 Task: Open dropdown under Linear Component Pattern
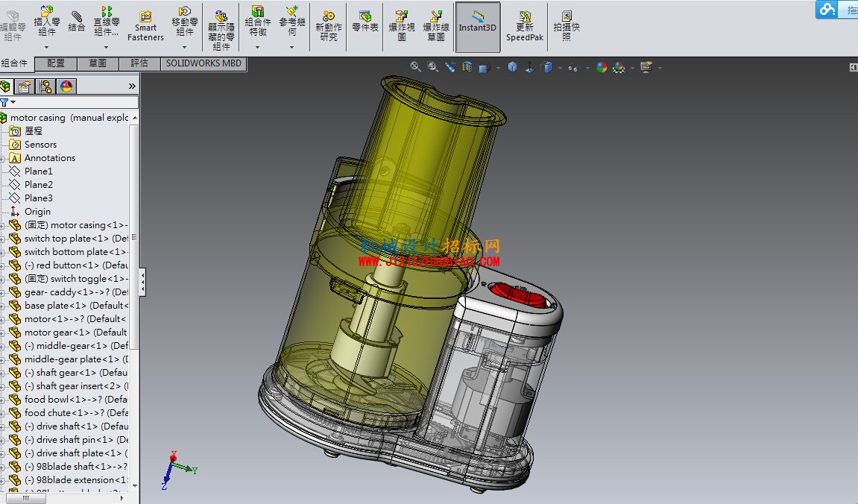tap(106, 48)
